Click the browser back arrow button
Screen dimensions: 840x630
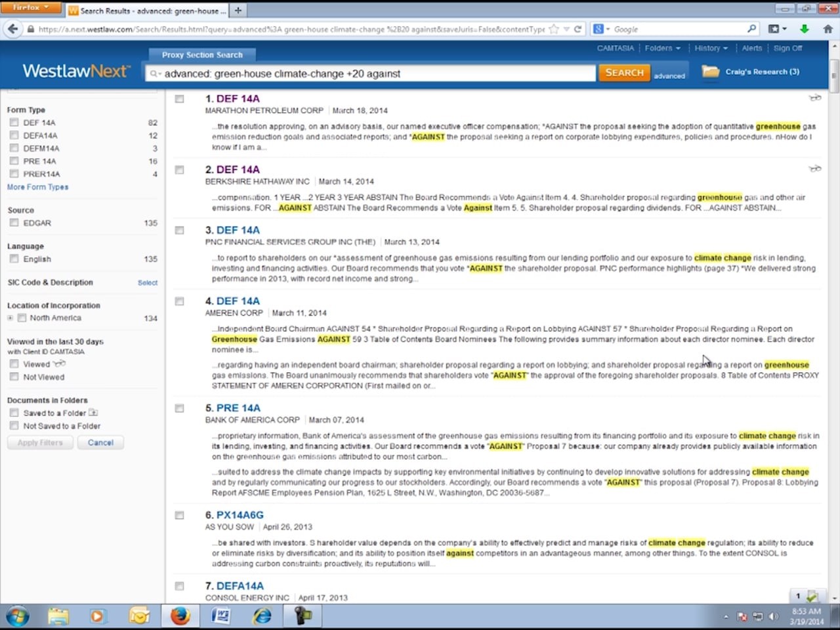point(12,29)
